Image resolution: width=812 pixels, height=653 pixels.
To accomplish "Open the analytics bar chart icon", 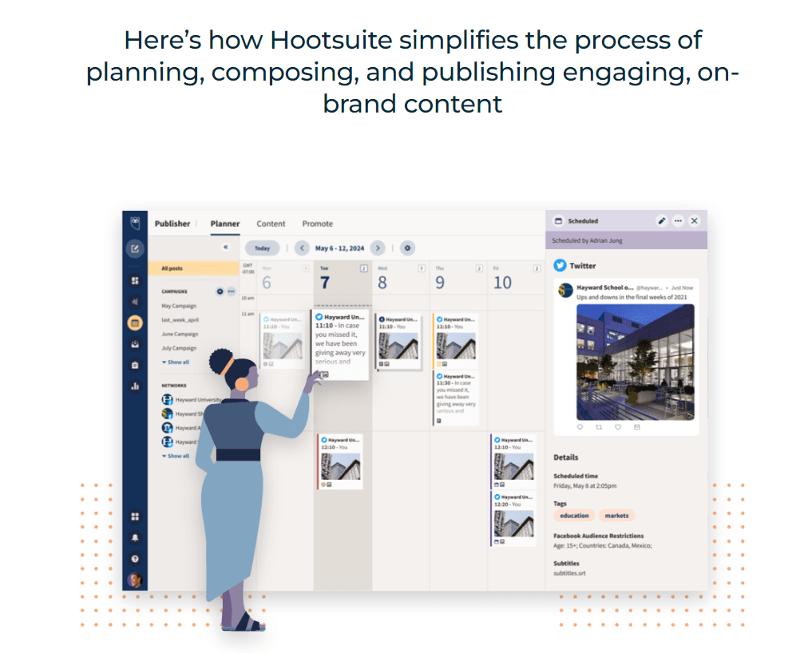I will (135, 386).
